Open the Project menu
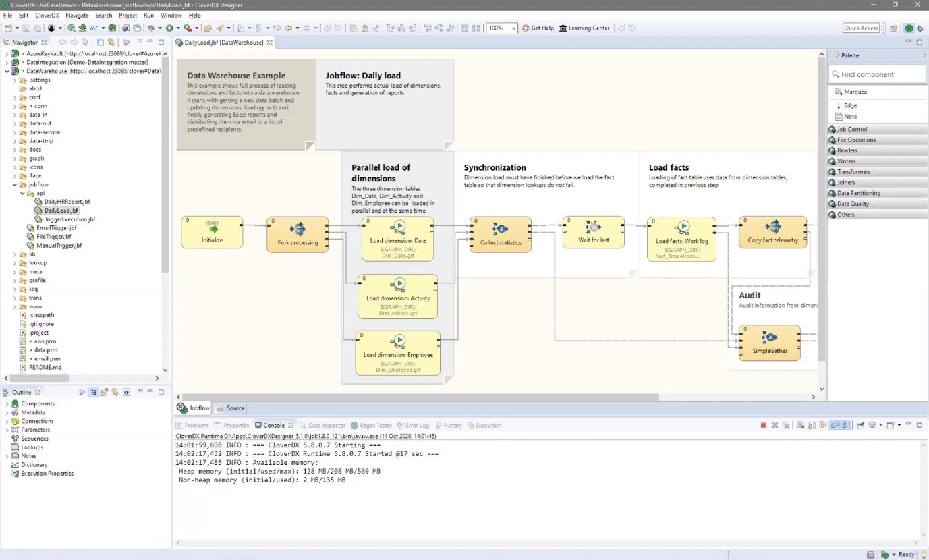This screenshot has width=929, height=560. point(128,15)
